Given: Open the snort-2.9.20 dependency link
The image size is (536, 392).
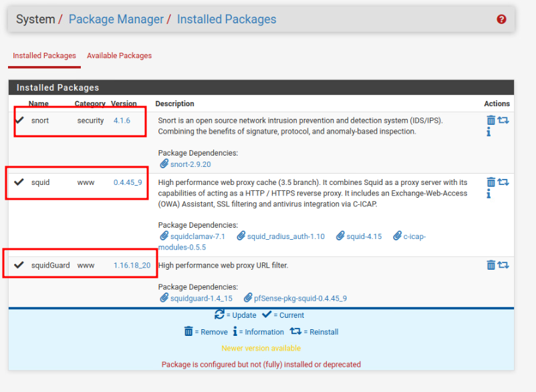Looking at the screenshot, I should pyautogui.click(x=190, y=164).
